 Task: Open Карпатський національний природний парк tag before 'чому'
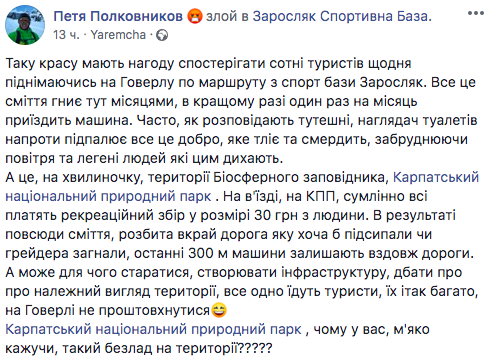153,329
